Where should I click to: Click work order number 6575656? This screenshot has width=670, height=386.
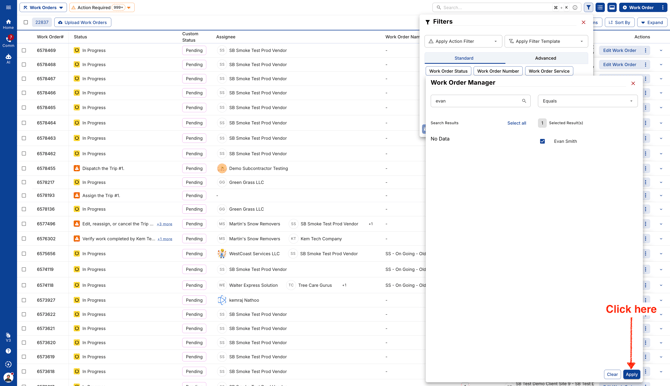pyautogui.click(x=45, y=253)
